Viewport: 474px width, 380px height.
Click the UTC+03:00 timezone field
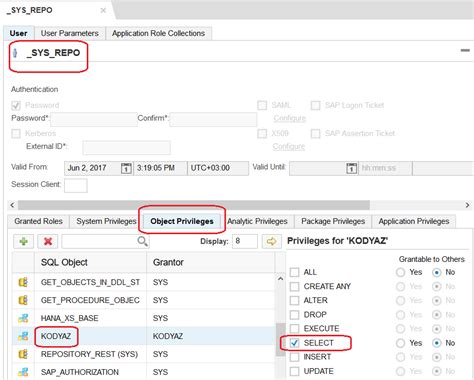[x=218, y=168]
